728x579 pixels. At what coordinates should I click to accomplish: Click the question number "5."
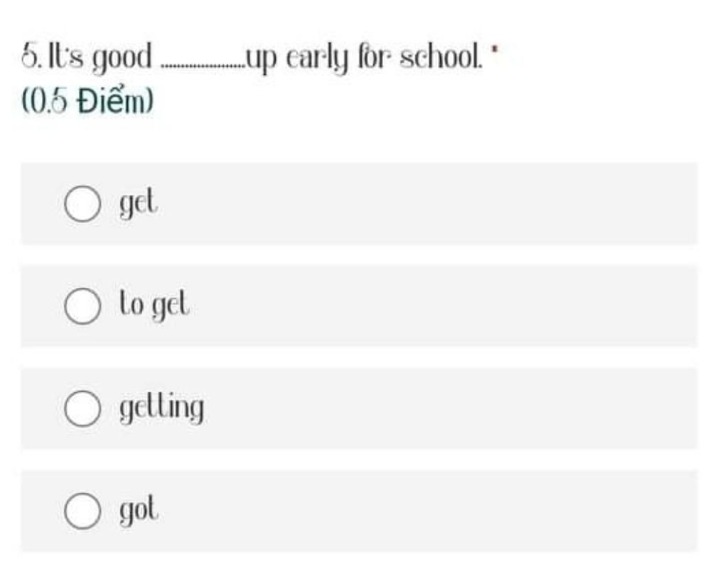tap(31, 57)
